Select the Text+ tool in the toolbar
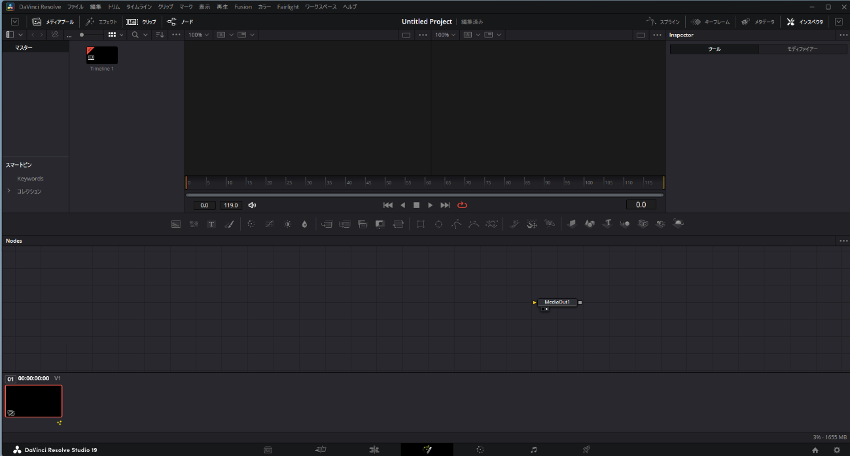The height and width of the screenshot is (456, 850). coord(211,224)
